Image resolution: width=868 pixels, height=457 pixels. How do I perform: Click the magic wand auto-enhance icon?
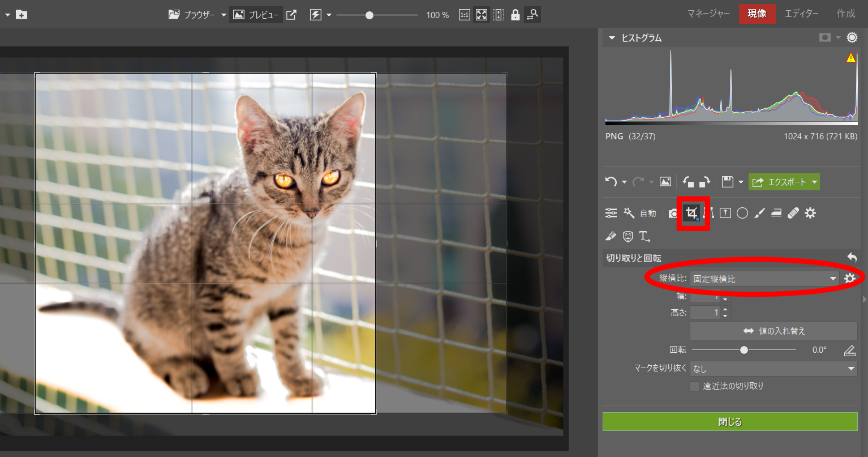629,213
